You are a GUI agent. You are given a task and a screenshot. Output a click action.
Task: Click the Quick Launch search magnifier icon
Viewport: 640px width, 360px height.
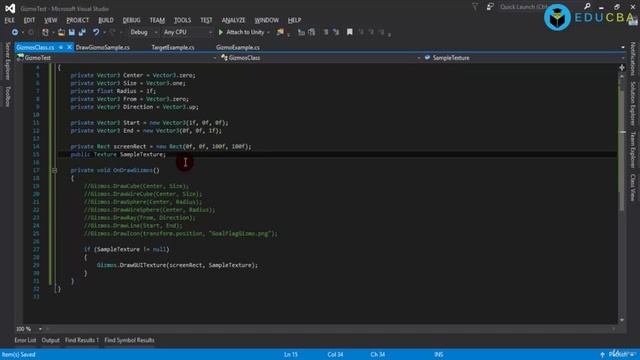click(x=587, y=7)
